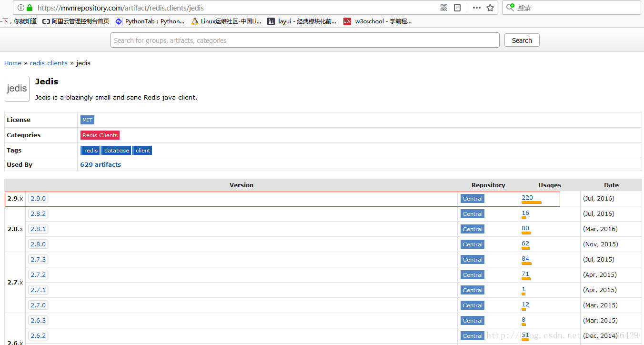Click the Usages column header
This screenshot has width=644, height=345.
(x=550, y=185)
